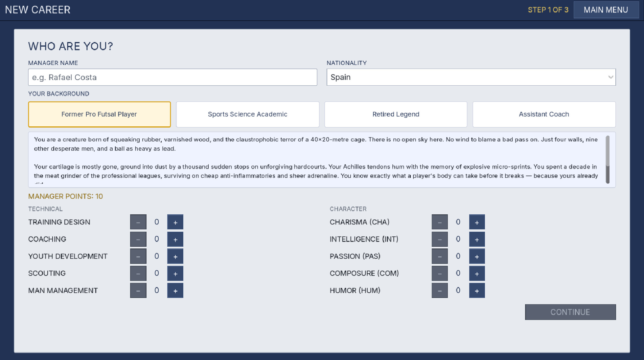Click the background description scrollbar

point(608,159)
